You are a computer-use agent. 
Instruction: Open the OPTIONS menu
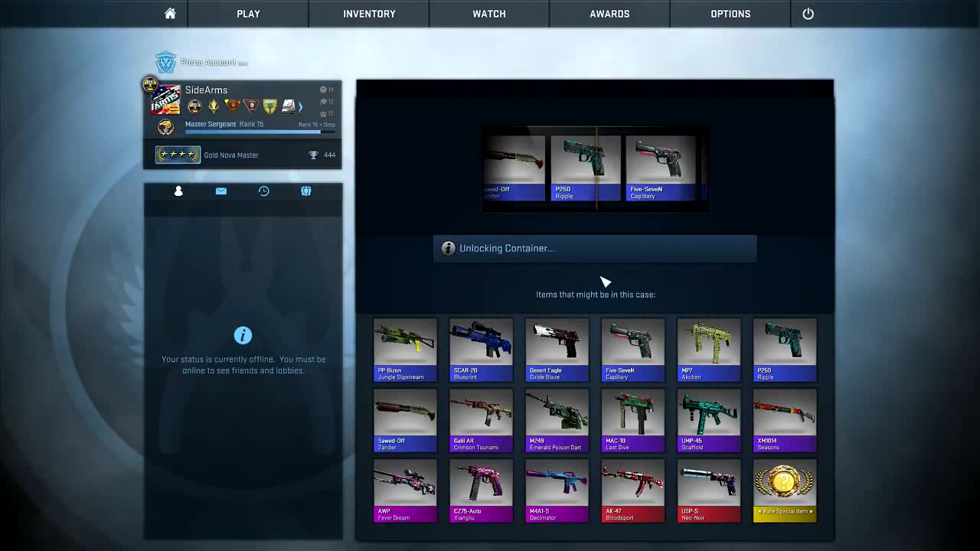730,14
